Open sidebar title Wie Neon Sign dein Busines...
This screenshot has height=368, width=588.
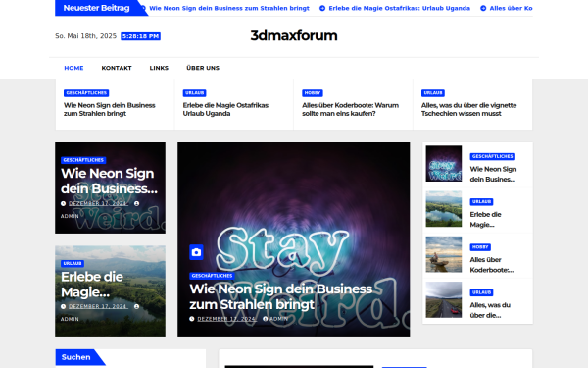(493, 175)
